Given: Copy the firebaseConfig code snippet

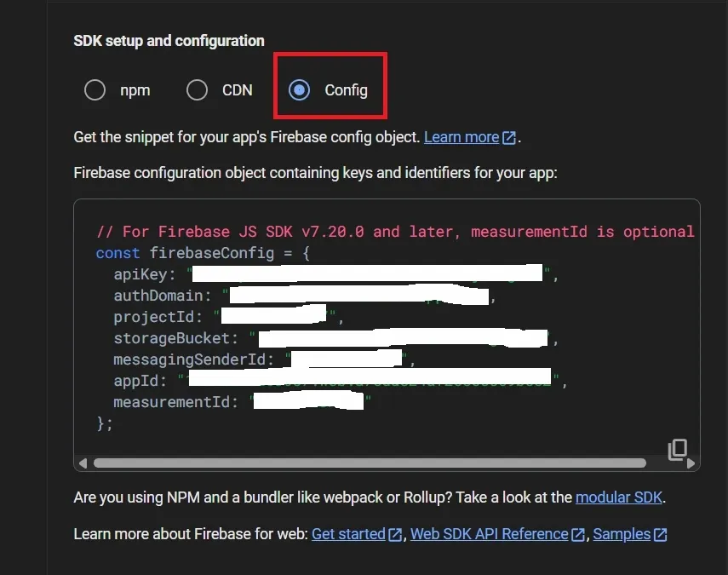Looking at the screenshot, I should point(678,450).
